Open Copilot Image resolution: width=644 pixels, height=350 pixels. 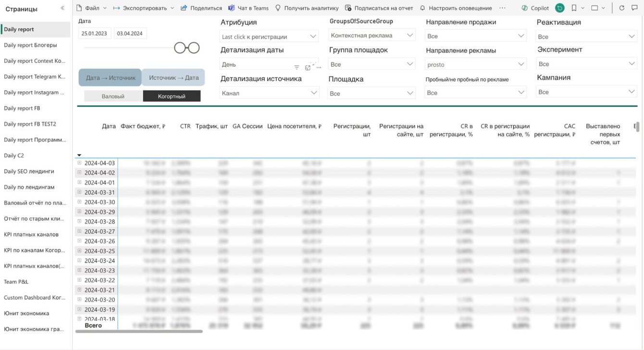click(535, 8)
